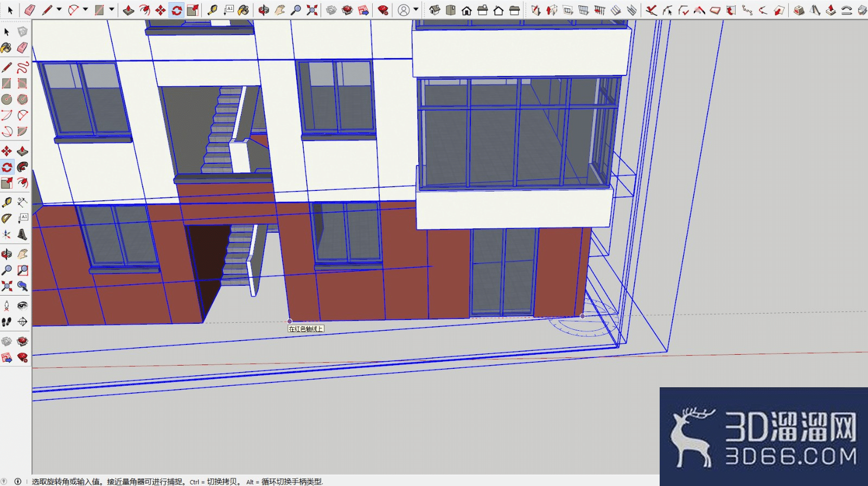Select the Pan hand tool in top toolbar

[x=280, y=10]
